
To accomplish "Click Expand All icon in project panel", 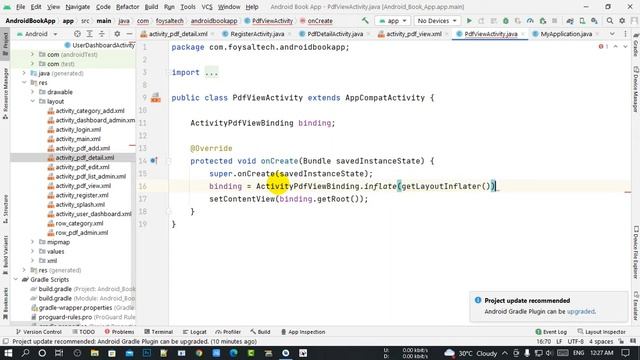I will [89, 34].
